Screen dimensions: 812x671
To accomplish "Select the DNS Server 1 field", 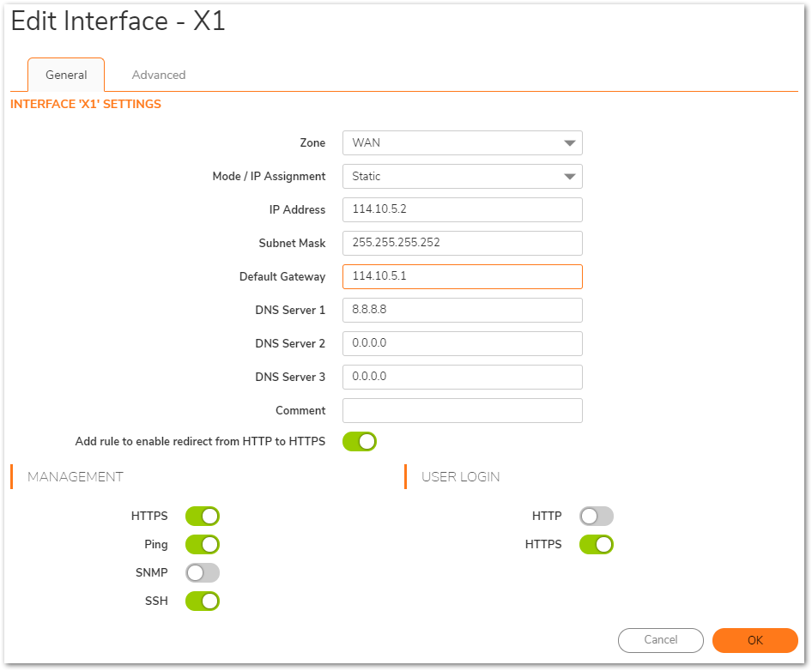I will (x=462, y=310).
